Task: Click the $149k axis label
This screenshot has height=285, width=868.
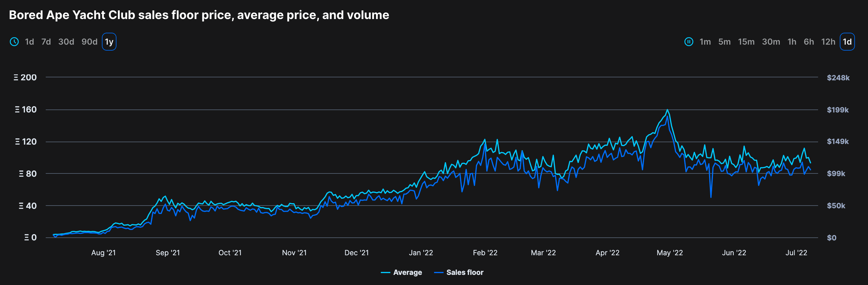Action: (838, 141)
